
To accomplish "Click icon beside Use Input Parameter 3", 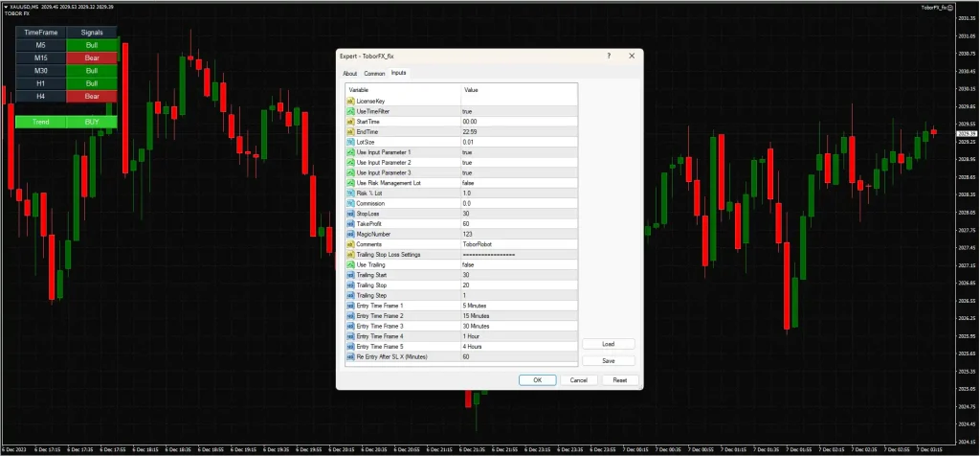I will 350,172.
